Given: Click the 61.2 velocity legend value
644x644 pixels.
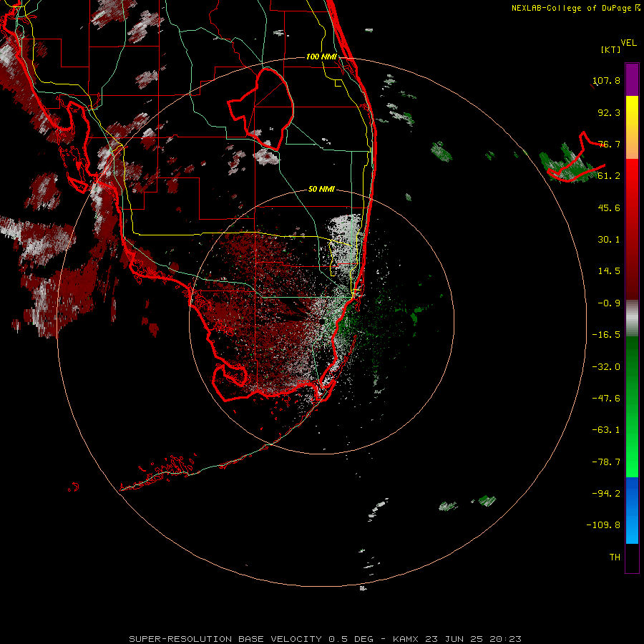Looking at the screenshot, I should (x=609, y=176).
